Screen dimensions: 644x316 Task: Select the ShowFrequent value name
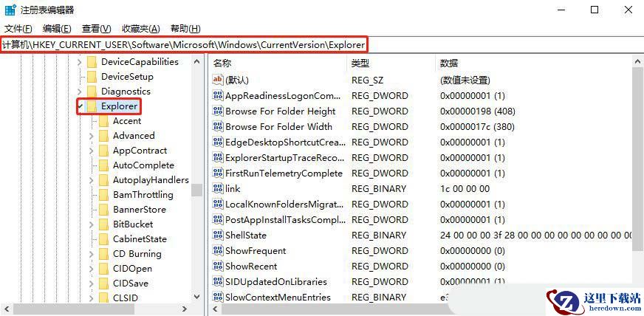click(256, 251)
